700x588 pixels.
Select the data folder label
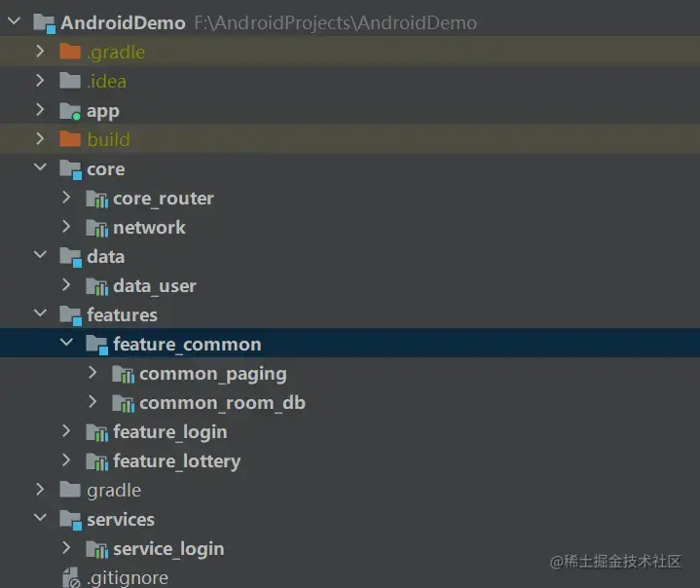tap(106, 257)
